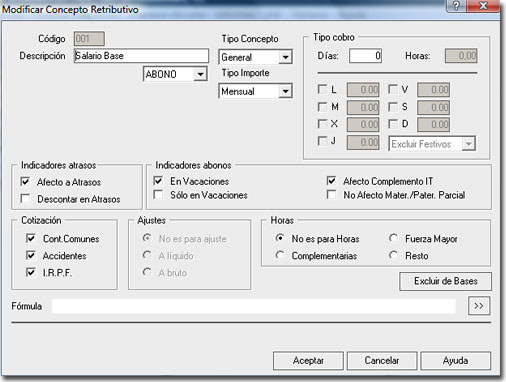The width and height of the screenshot is (506, 382).
Task: Check the V day checkbox
Action: click(393, 89)
